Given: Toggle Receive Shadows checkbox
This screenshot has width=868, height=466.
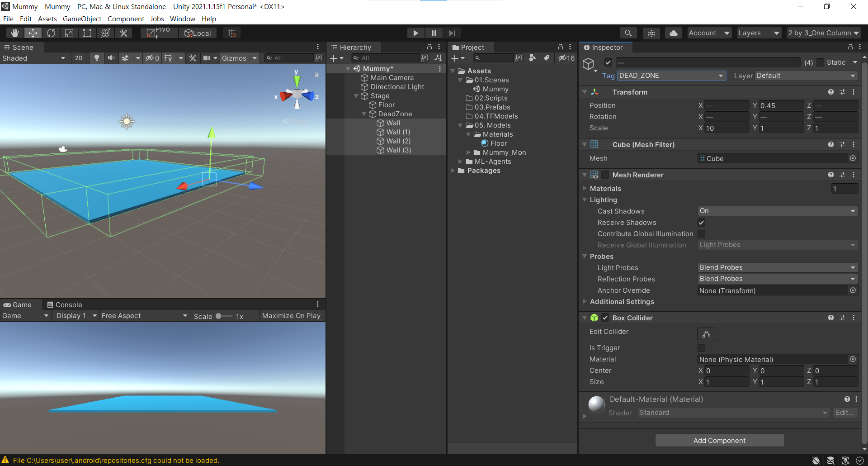Looking at the screenshot, I should pos(702,223).
